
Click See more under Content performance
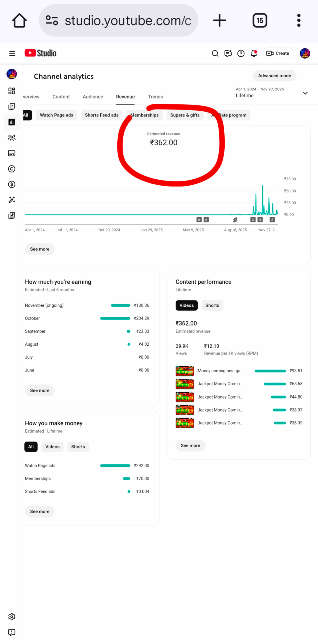(x=190, y=446)
